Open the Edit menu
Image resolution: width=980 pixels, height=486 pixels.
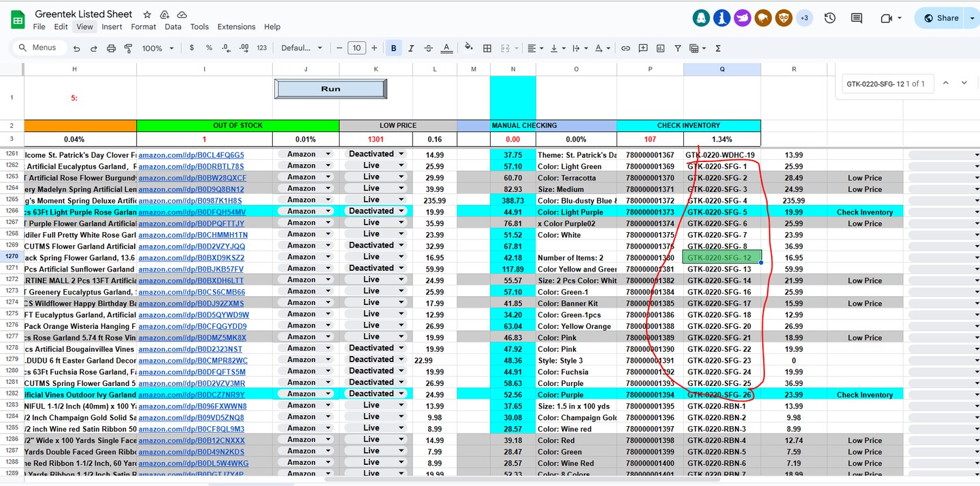click(x=61, y=27)
